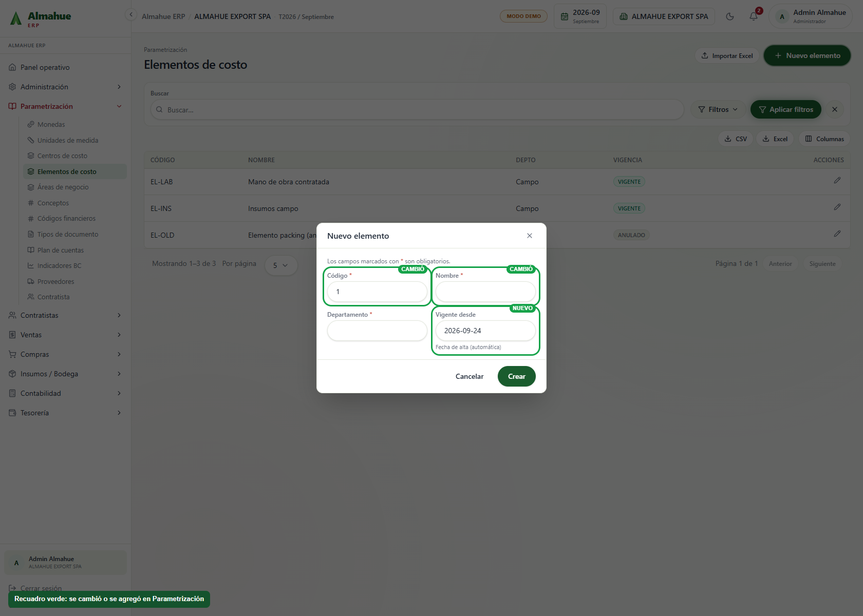Viewport: 863px width, 616px height.
Task: Open the Filtros dropdown
Action: click(x=718, y=109)
